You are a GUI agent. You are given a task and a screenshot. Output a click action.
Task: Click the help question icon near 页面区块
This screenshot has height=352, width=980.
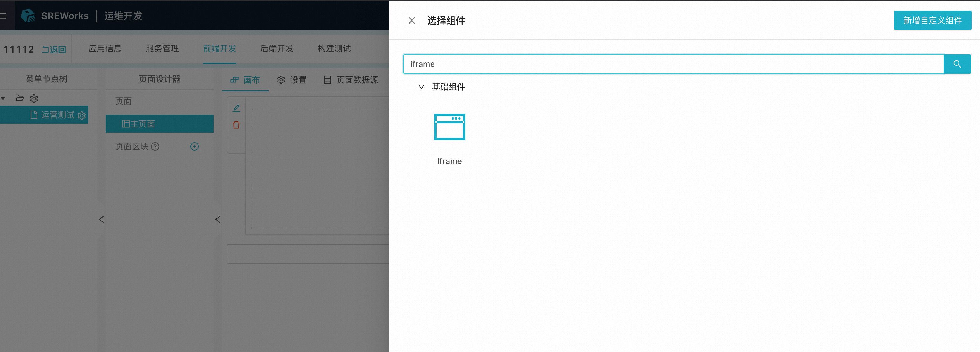(x=155, y=147)
